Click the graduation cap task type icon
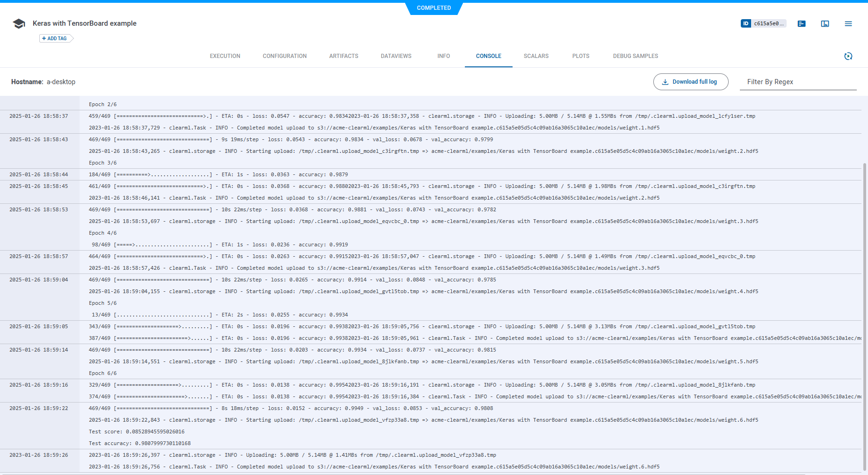 [x=19, y=24]
